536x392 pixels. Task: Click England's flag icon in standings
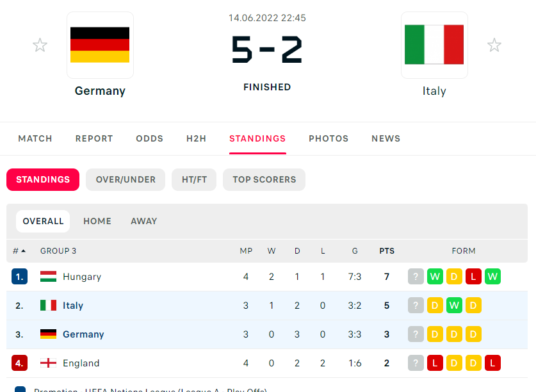tap(48, 363)
